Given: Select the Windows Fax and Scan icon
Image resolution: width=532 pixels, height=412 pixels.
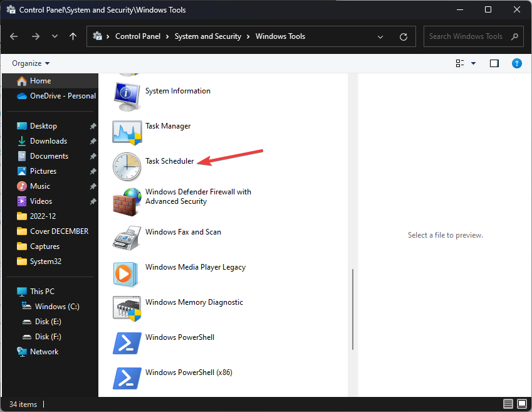Looking at the screenshot, I should pos(127,238).
